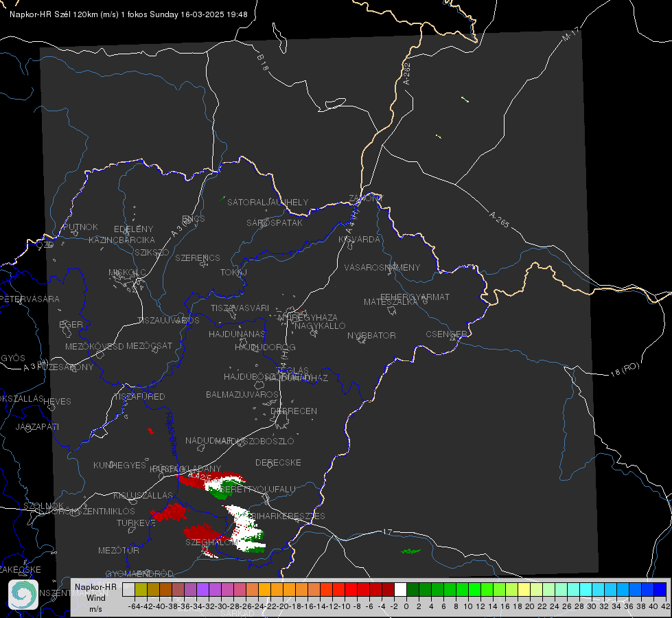Viewport: 672px width, 618px height.
Task: Select the SZEGHALOM label
Action: point(211,542)
